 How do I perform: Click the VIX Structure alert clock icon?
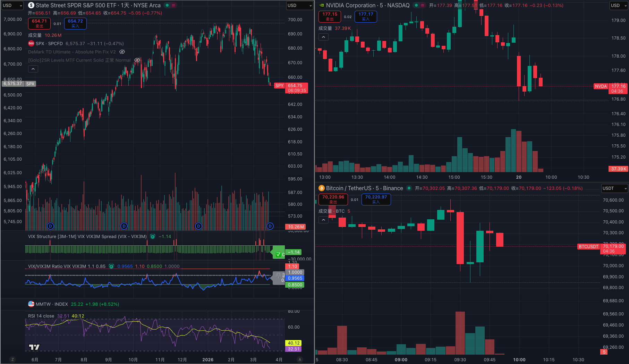tap(152, 236)
